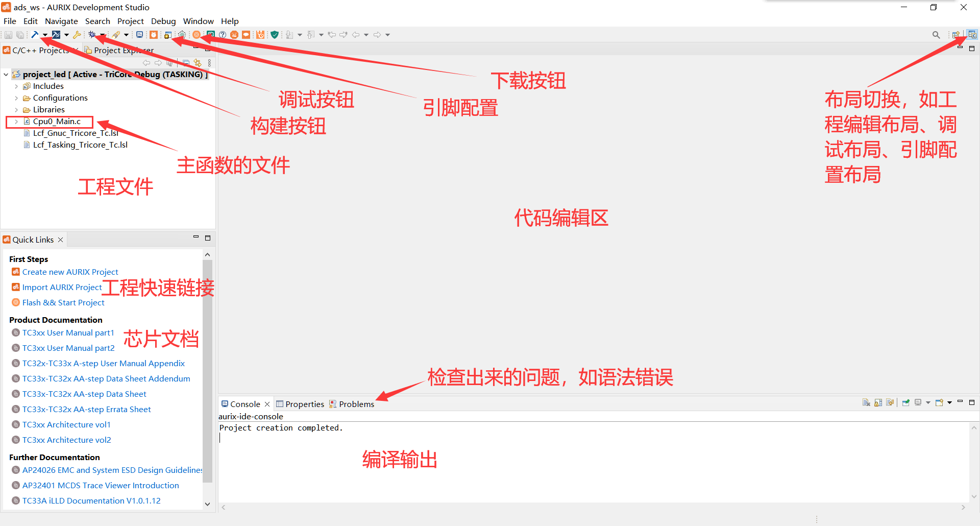Click the Open Console icon
980x526 pixels.
coord(939,402)
